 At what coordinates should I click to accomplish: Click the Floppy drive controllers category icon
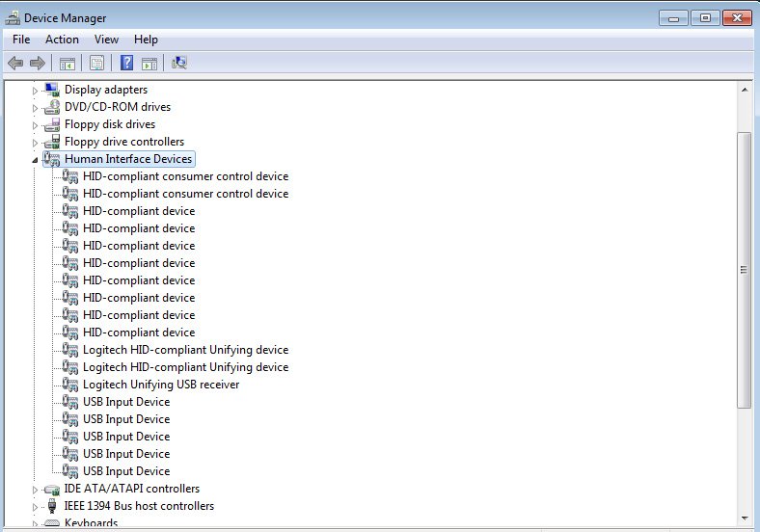click(51, 142)
